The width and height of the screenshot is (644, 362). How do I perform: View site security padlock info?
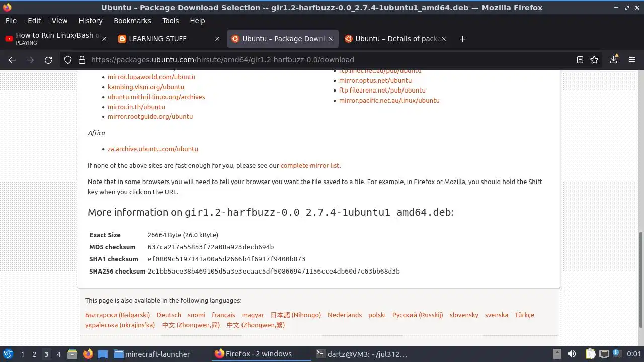tap(82, 60)
